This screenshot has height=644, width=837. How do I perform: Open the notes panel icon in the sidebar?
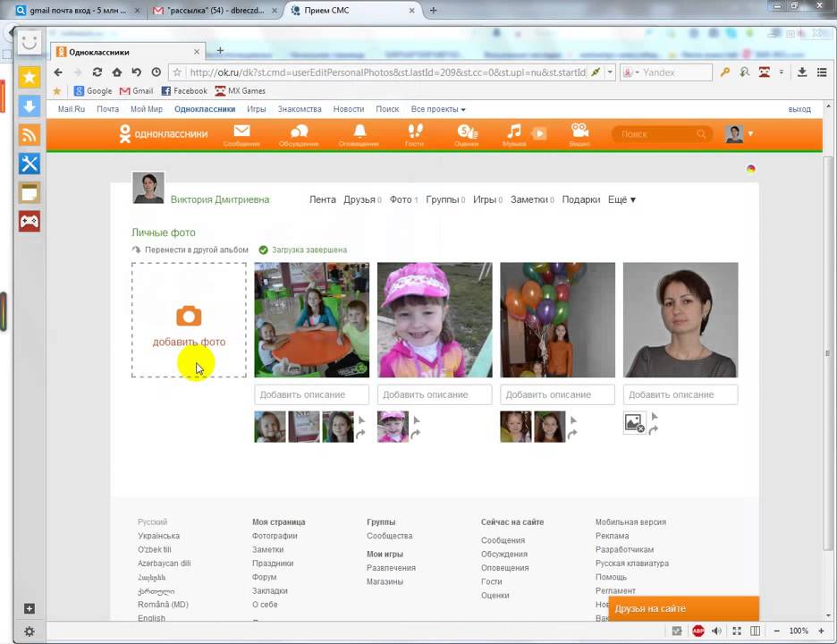pos(30,192)
